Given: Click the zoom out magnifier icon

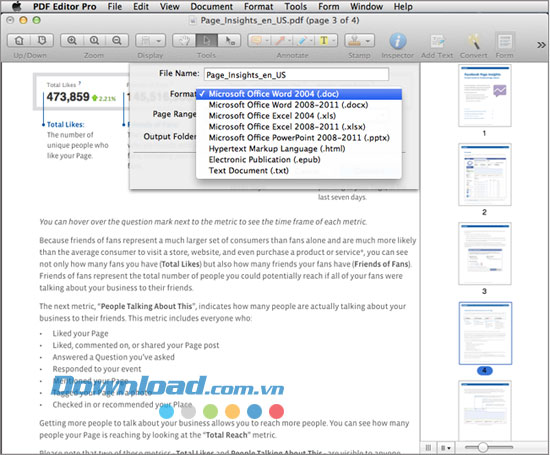Looking at the screenshot, I should point(117,41).
